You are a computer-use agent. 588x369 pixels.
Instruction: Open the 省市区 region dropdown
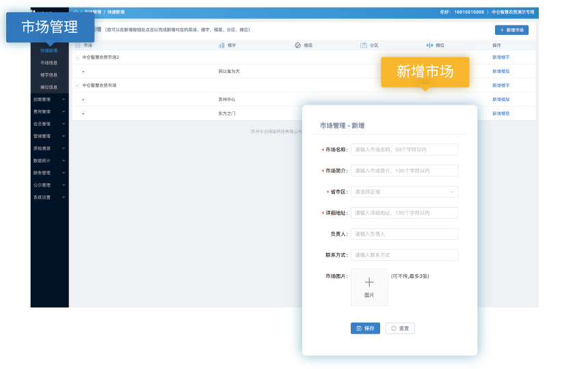[x=404, y=192]
